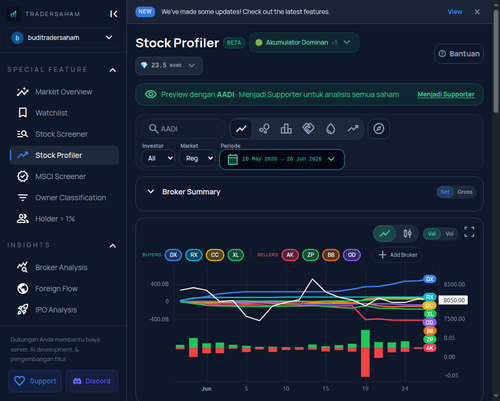Toggle seller broker ZP chip
500x401 pixels.
point(310,255)
